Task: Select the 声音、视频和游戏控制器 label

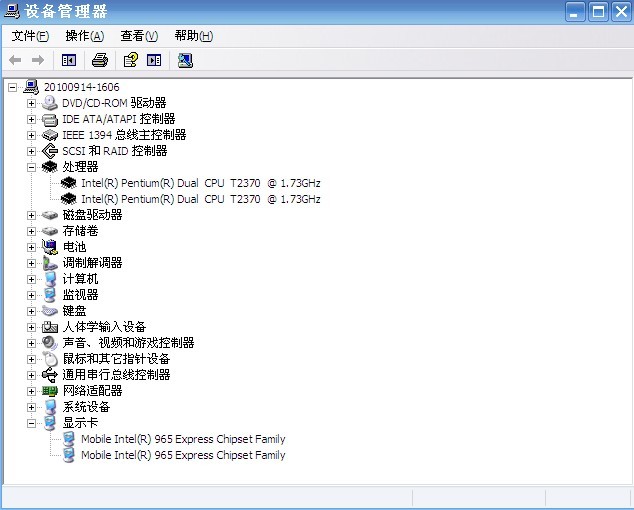Action: click(x=128, y=343)
